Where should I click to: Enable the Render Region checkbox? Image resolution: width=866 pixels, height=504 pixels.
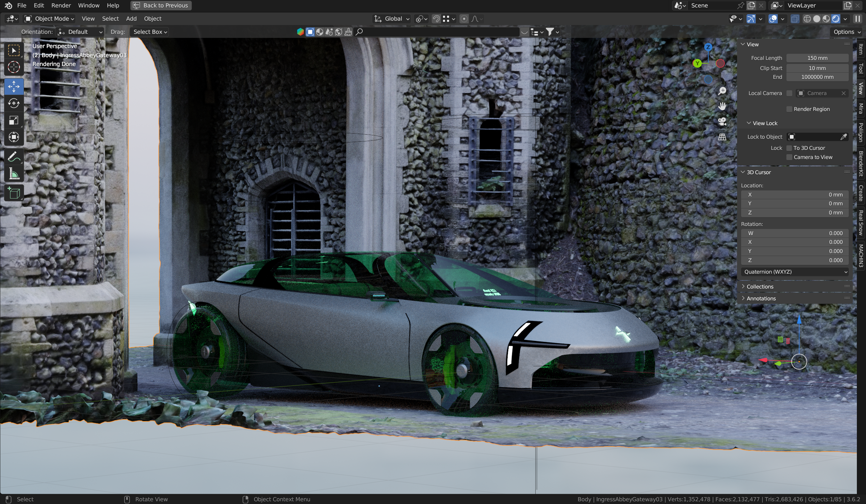click(790, 109)
